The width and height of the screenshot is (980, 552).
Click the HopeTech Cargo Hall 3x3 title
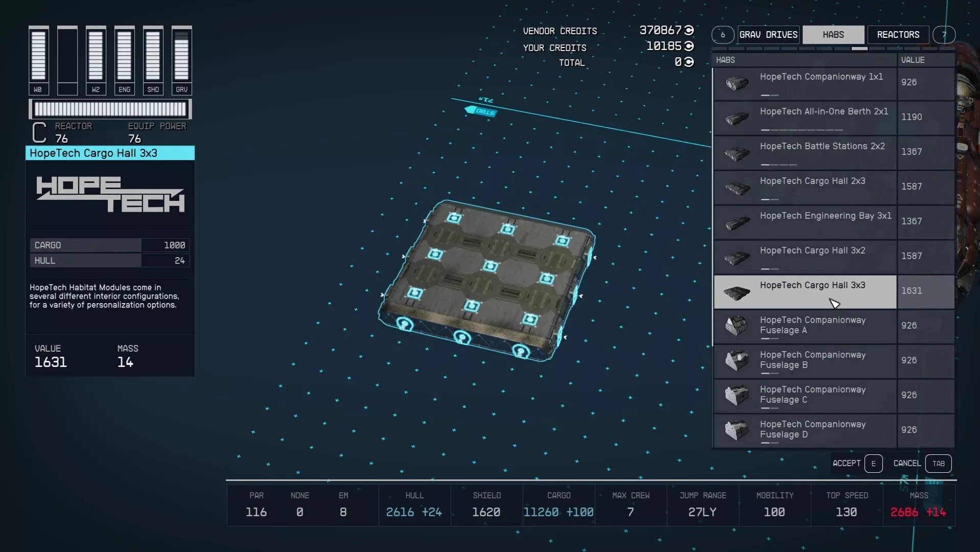(110, 153)
